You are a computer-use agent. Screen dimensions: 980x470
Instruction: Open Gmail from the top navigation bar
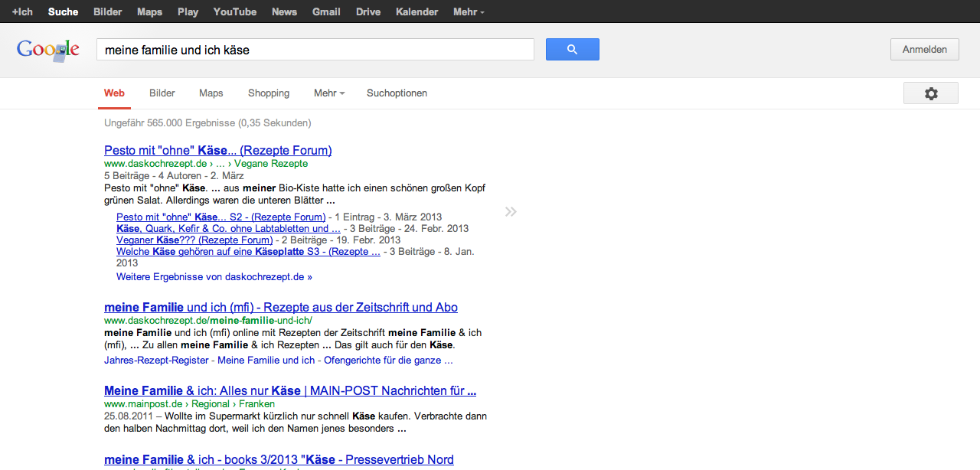tap(326, 12)
